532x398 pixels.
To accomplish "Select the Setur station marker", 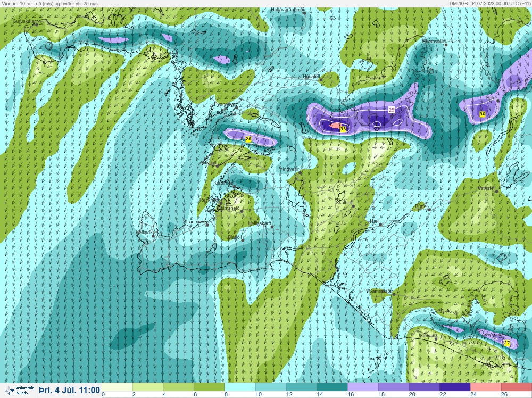I will (x=498, y=101).
